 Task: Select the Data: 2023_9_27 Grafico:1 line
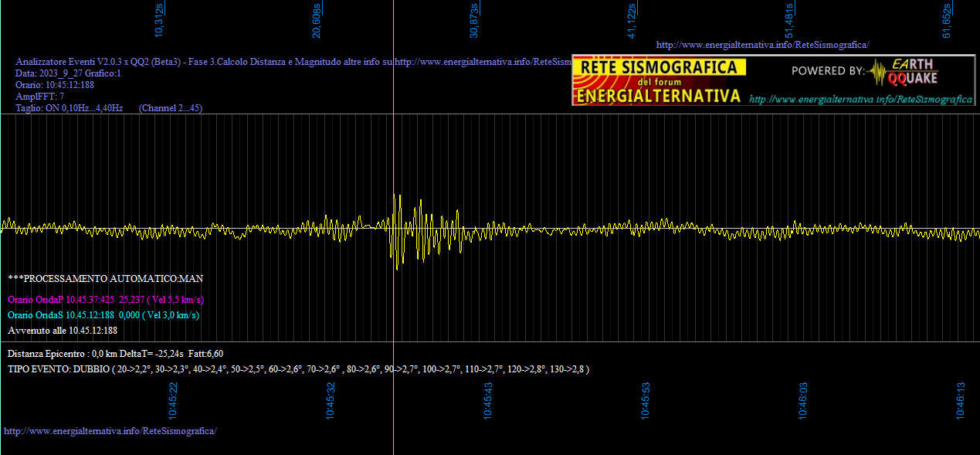click(69, 73)
